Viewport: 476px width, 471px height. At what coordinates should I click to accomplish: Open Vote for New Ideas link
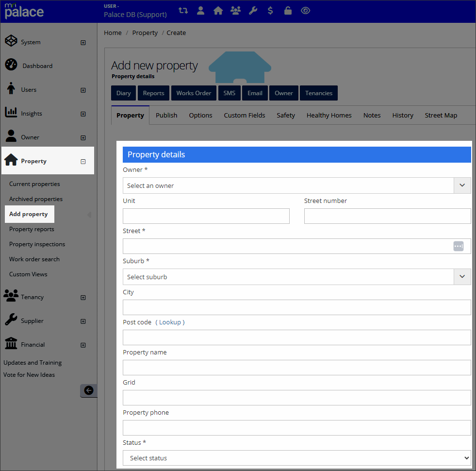tap(29, 375)
